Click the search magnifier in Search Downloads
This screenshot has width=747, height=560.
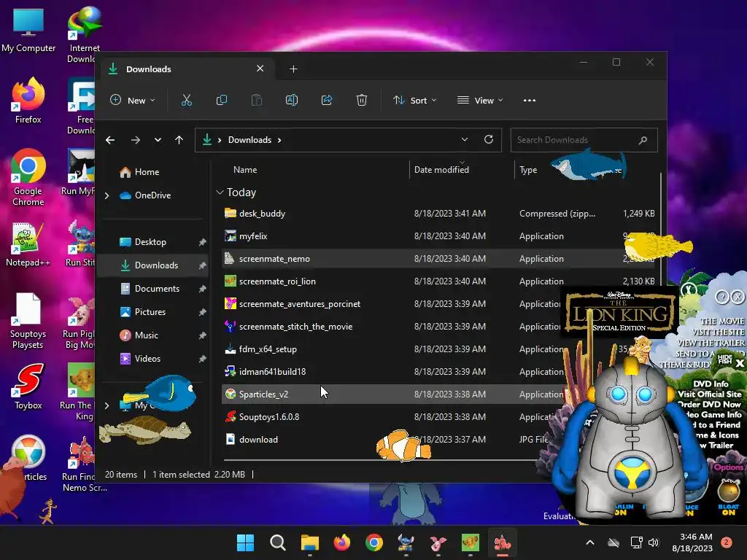[x=643, y=140]
